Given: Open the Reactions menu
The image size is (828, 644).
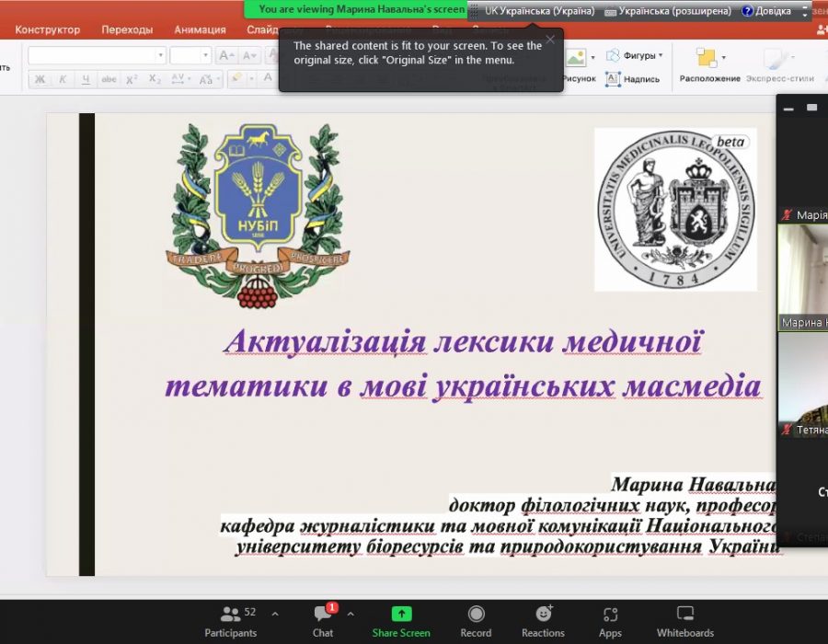Looking at the screenshot, I should [x=543, y=621].
